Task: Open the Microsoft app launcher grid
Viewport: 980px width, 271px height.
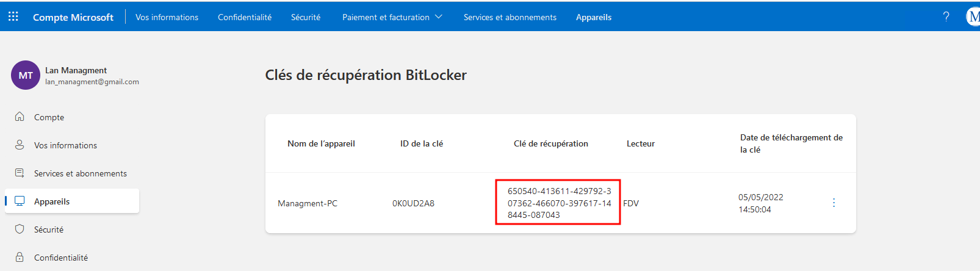Action: click(x=13, y=17)
